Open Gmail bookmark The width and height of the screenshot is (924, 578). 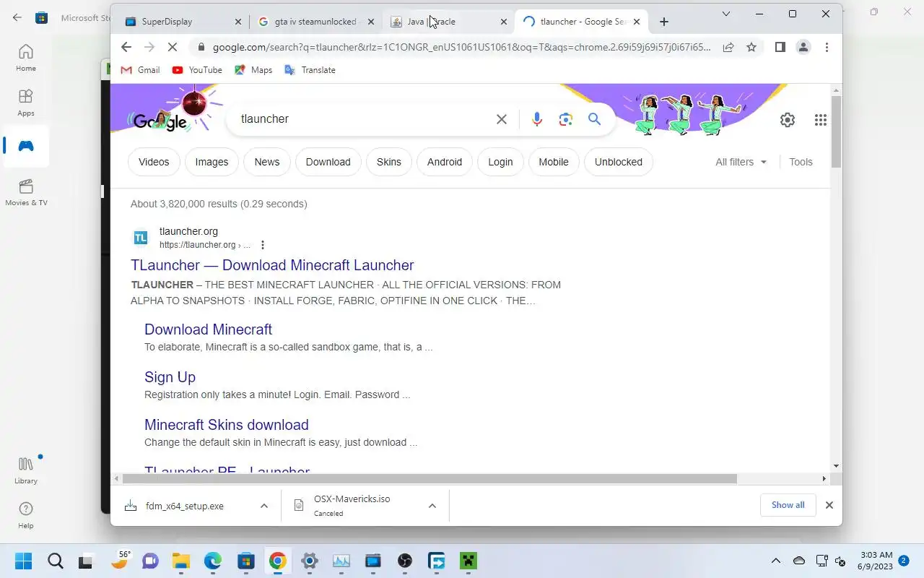(x=140, y=70)
